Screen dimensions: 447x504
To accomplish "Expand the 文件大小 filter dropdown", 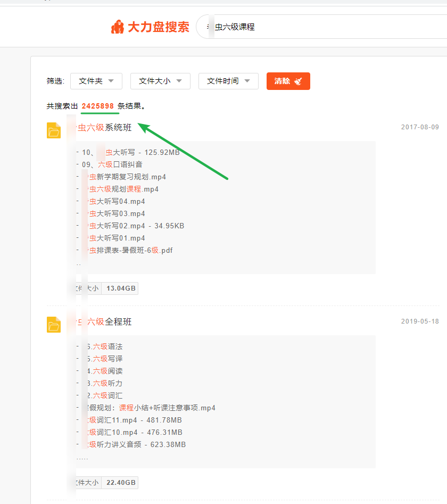I will tap(160, 81).
